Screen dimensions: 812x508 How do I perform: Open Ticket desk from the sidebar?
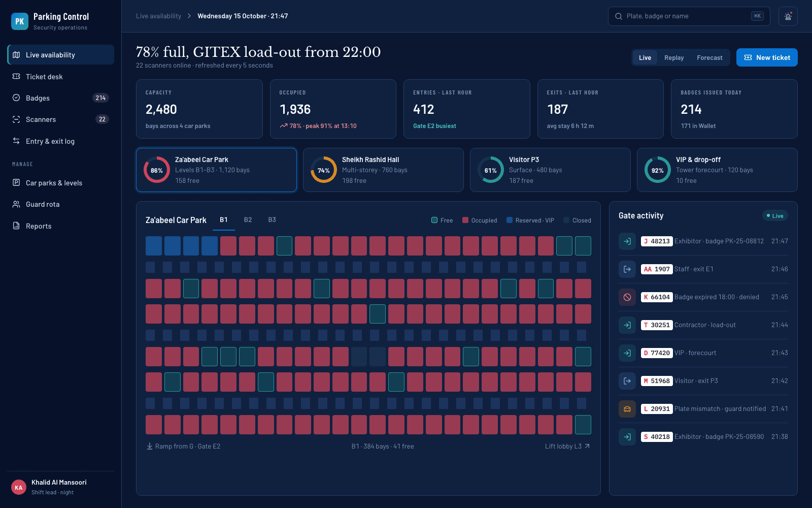(60, 77)
